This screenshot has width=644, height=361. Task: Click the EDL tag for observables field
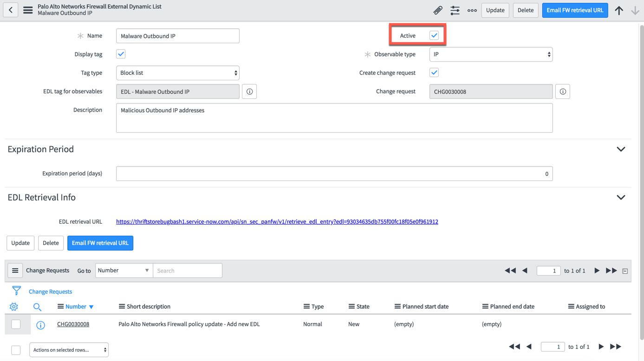point(178,91)
